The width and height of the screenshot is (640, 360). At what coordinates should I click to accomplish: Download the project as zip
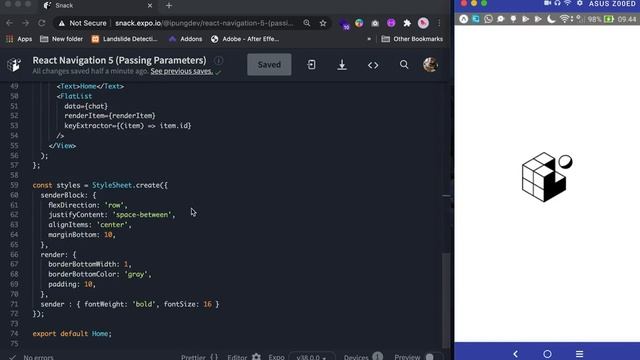point(342,64)
